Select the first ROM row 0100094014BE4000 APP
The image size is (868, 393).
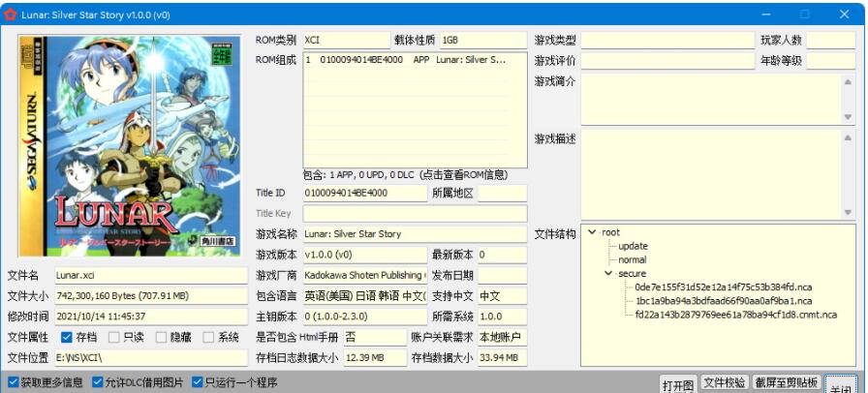click(406, 60)
